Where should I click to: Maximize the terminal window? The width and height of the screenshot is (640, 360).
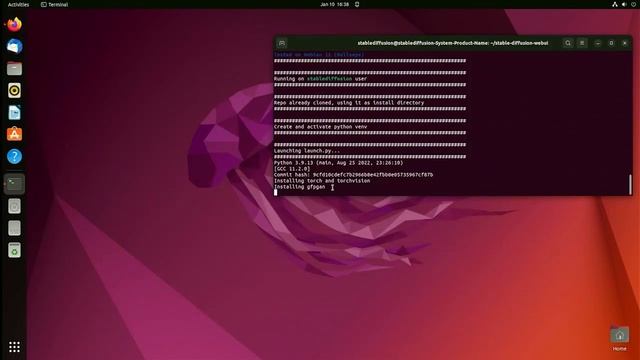(611, 43)
